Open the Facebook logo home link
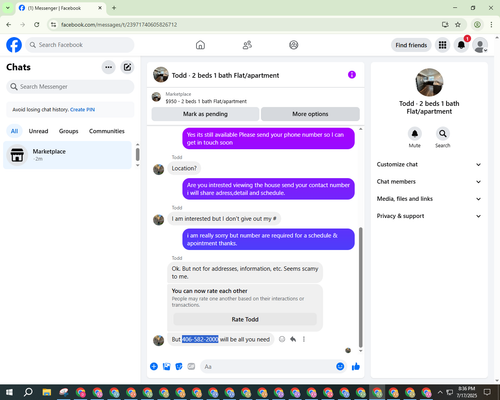 (14, 45)
